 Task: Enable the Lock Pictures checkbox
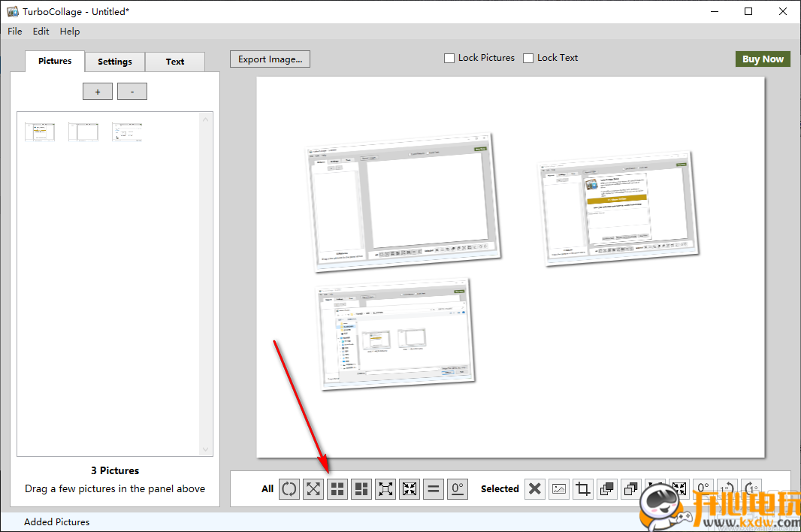(x=449, y=58)
